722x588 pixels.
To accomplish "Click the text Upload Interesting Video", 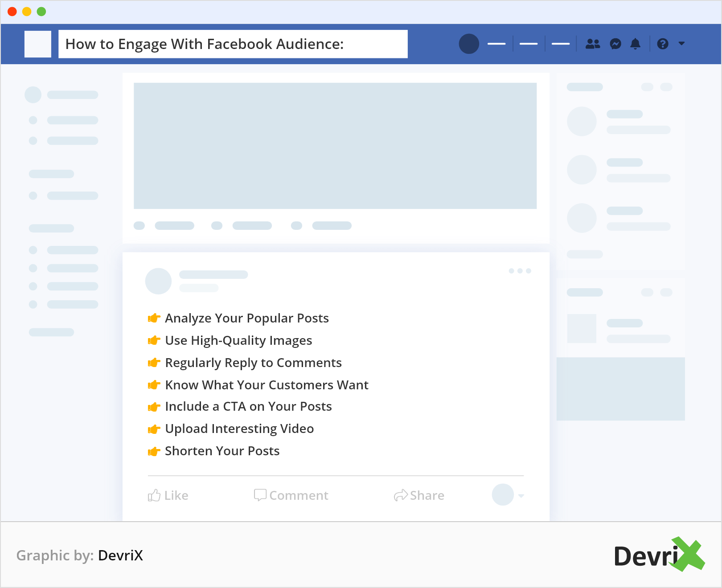I will [239, 429].
